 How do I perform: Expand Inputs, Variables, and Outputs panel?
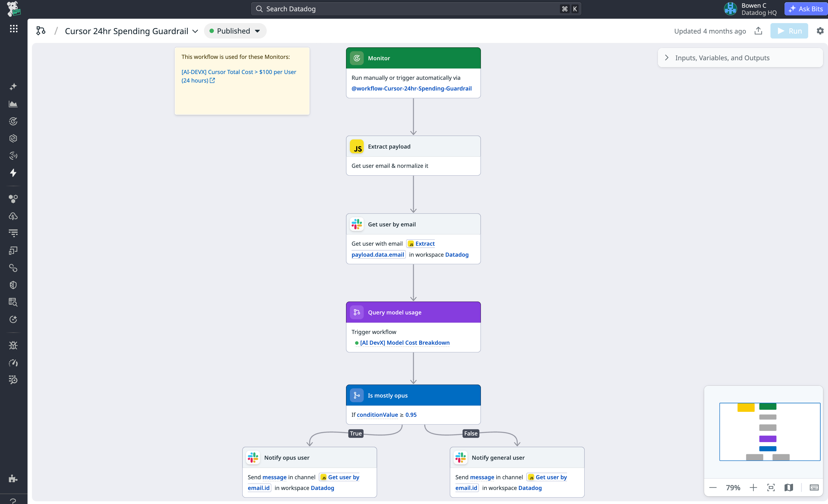[740, 58]
